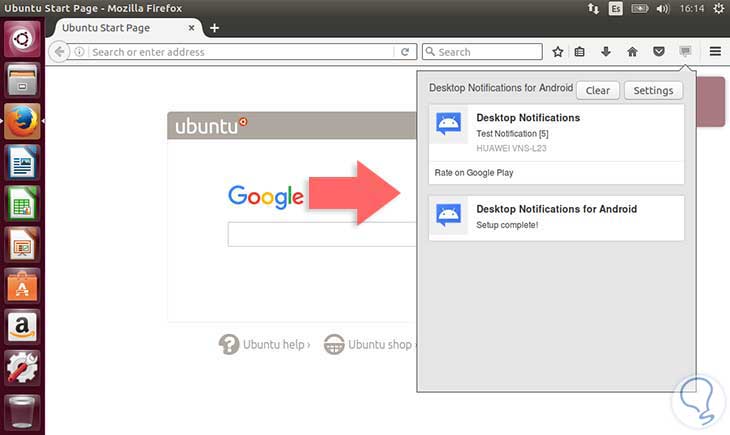Click the Android icon of Setup complete notification

click(448, 216)
